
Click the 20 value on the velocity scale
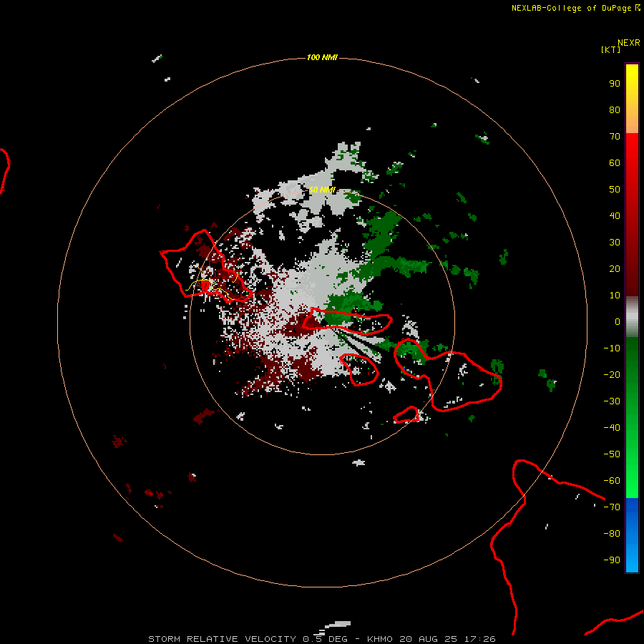tap(615, 268)
